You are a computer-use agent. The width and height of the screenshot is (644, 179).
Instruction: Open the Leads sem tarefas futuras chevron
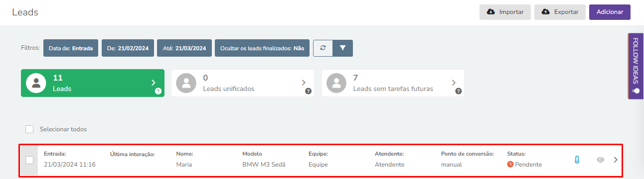454,83
